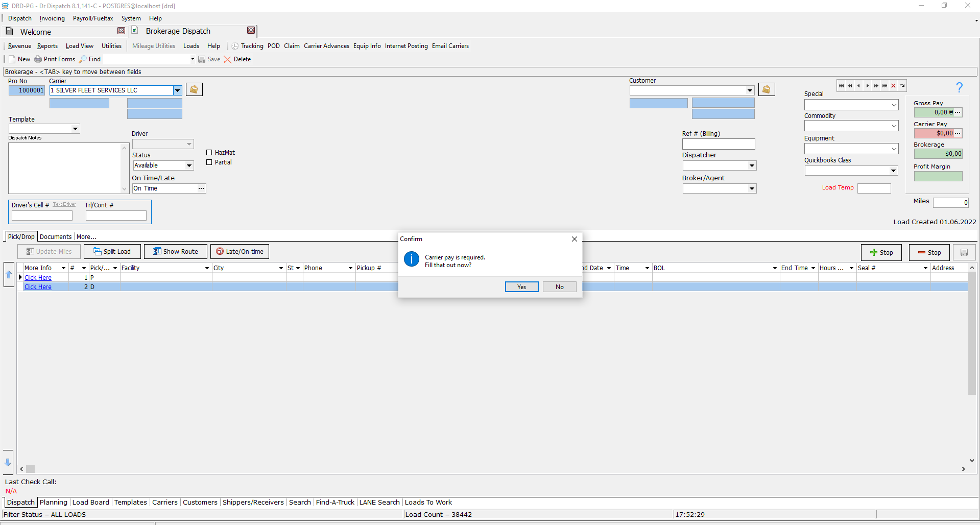Viewport: 980px width, 525px height.
Task: Switch to the Load Board tab
Action: [91, 503]
